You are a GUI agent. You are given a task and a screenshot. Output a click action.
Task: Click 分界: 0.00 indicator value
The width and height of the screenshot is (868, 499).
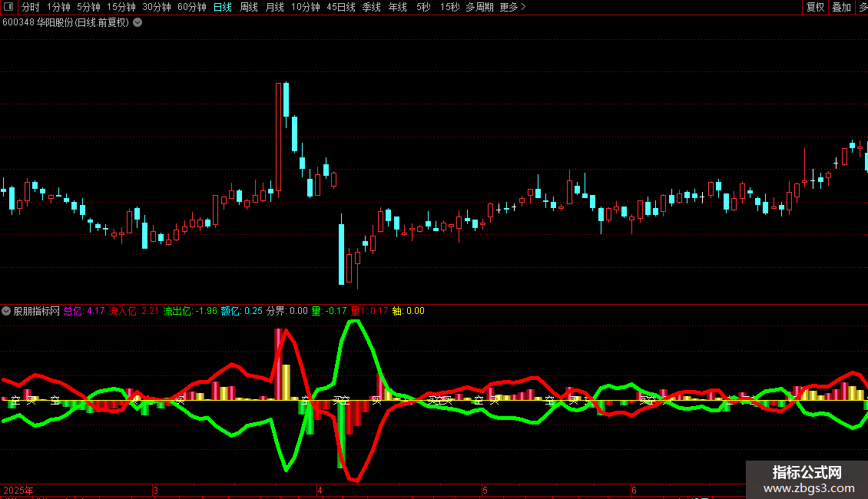287,311
